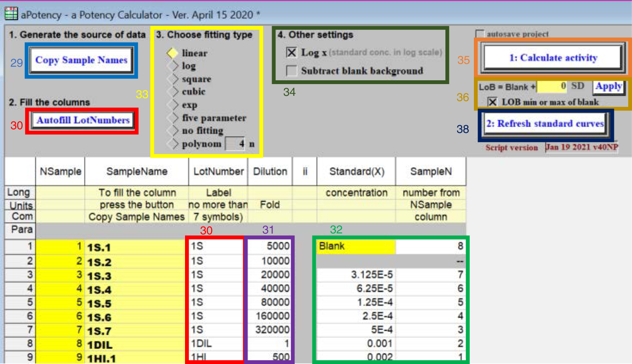632x364 pixels.
Task: Select the LotNumber column header
Action: click(x=218, y=171)
